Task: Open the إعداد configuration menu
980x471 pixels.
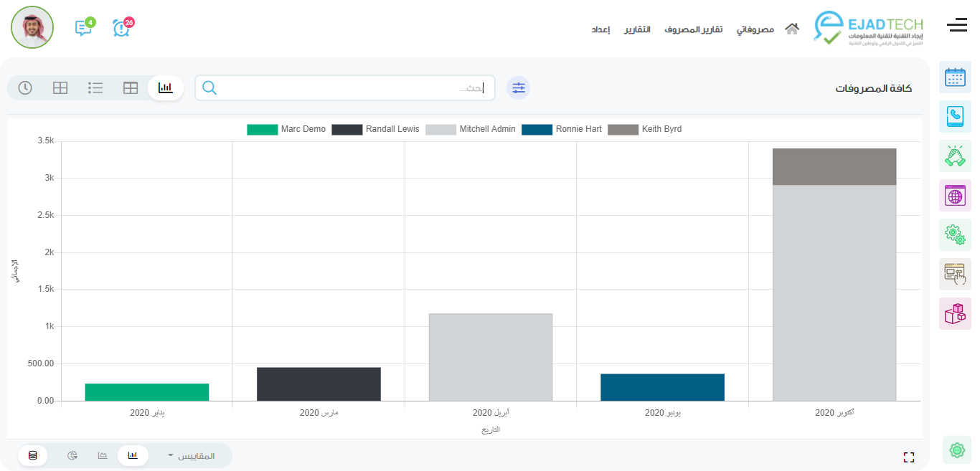Action: coord(600,29)
